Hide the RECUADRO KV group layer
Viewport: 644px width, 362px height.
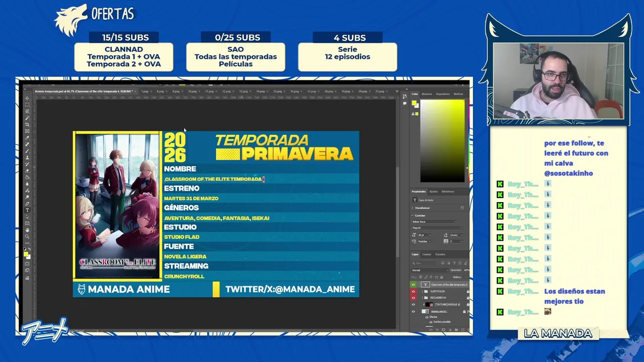[x=414, y=298]
